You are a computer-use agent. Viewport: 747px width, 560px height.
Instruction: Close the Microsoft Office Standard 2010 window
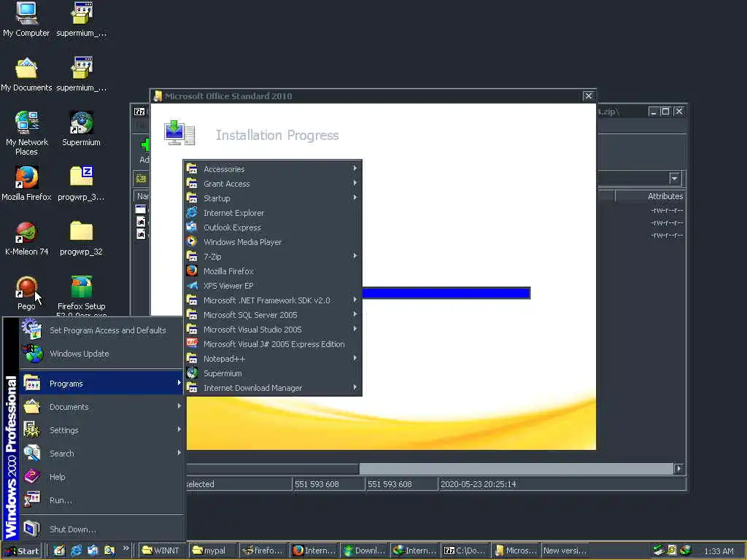click(x=589, y=96)
